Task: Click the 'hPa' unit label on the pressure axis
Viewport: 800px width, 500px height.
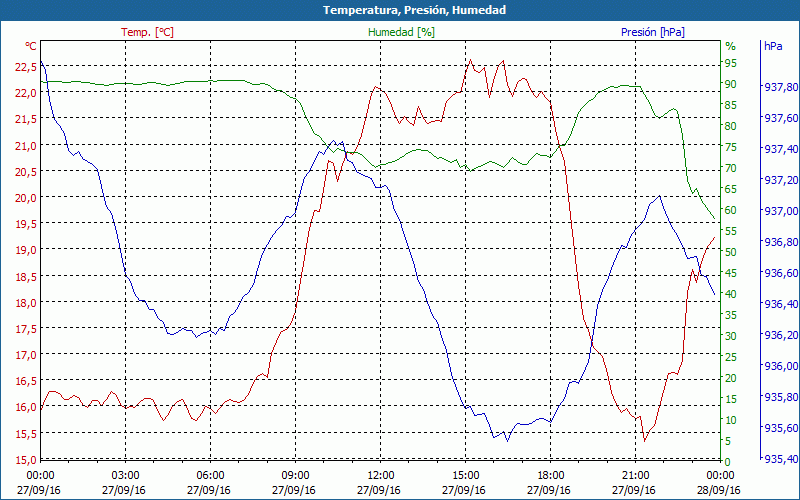Action: click(x=773, y=46)
